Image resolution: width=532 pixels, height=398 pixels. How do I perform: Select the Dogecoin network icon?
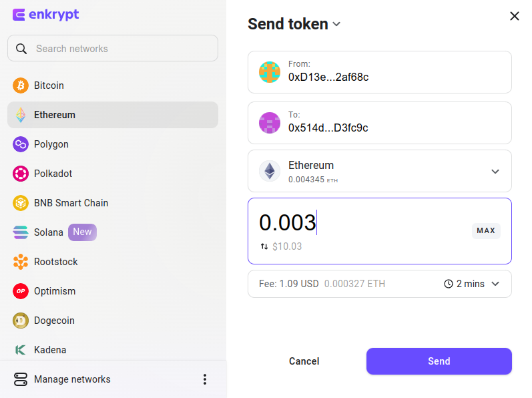click(21, 321)
